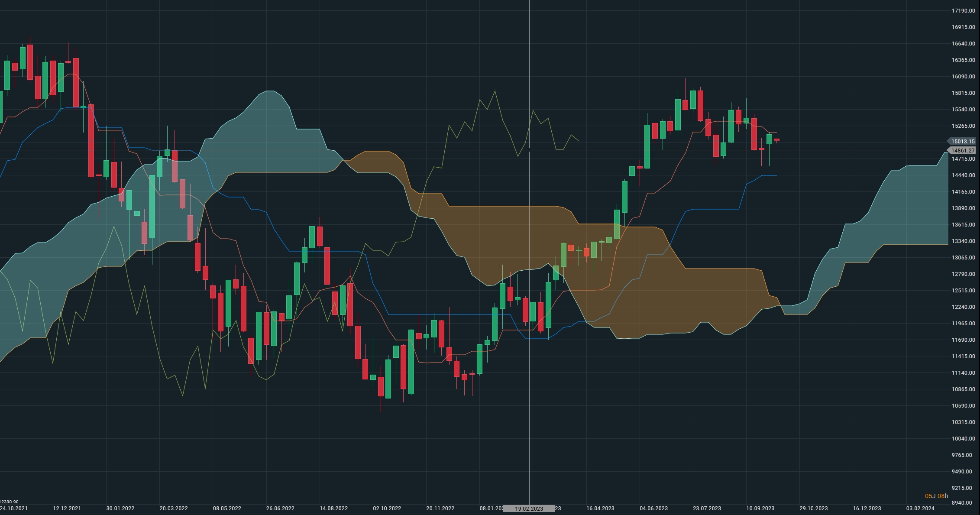Click the 16090.00 price axis label

pyautogui.click(x=963, y=77)
